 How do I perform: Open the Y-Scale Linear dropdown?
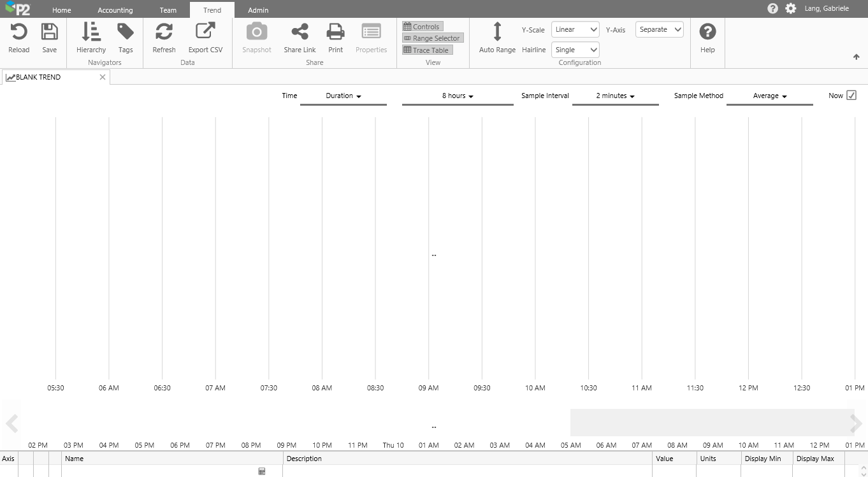point(575,29)
